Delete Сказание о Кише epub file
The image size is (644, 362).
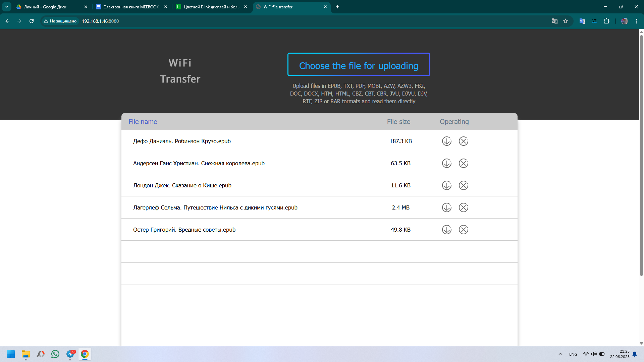pos(463,185)
